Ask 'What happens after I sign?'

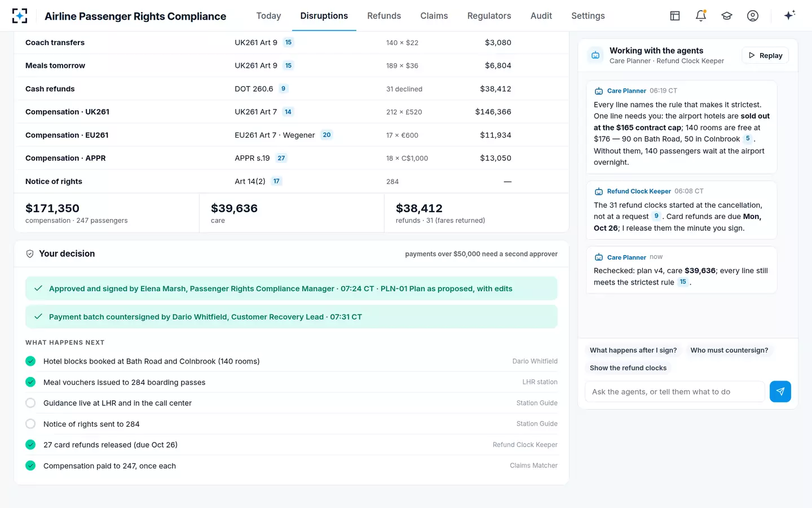click(633, 351)
